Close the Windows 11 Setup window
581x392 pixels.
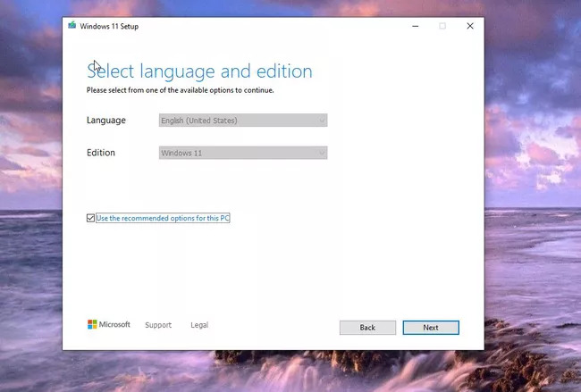point(470,26)
